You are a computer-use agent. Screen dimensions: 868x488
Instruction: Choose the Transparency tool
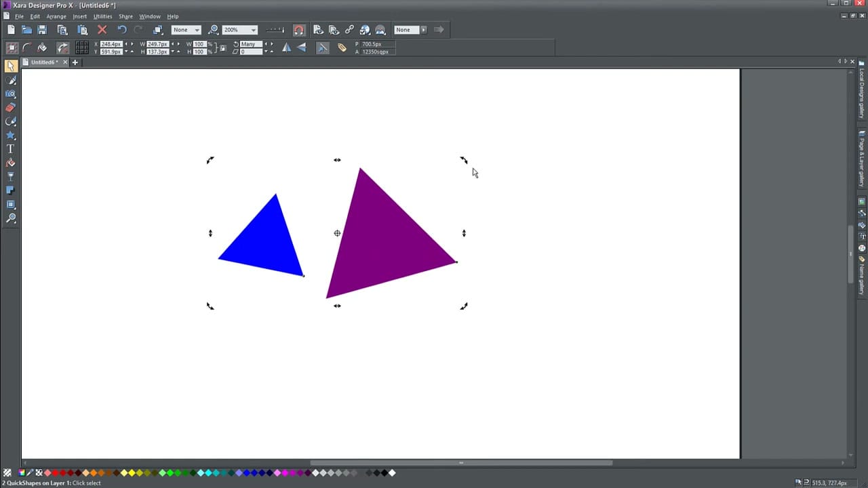coord(11,176)
